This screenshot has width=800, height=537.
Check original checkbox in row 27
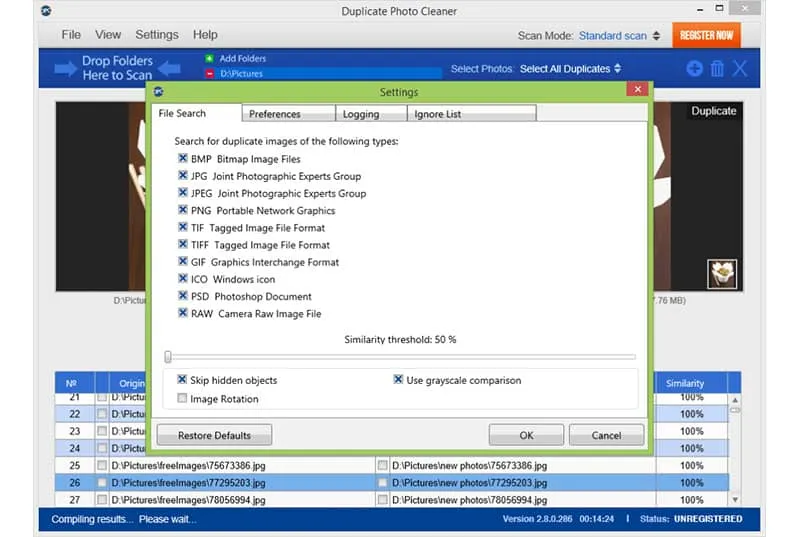(102, 500)
